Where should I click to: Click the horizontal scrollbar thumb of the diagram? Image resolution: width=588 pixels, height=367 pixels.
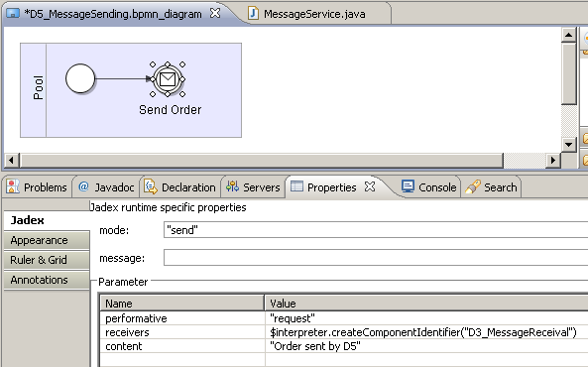[x=262, y=161]
